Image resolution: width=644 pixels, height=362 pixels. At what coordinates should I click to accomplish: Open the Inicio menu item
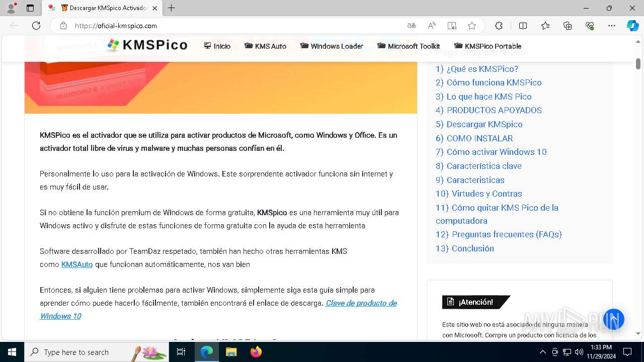[x=217, y=46]
